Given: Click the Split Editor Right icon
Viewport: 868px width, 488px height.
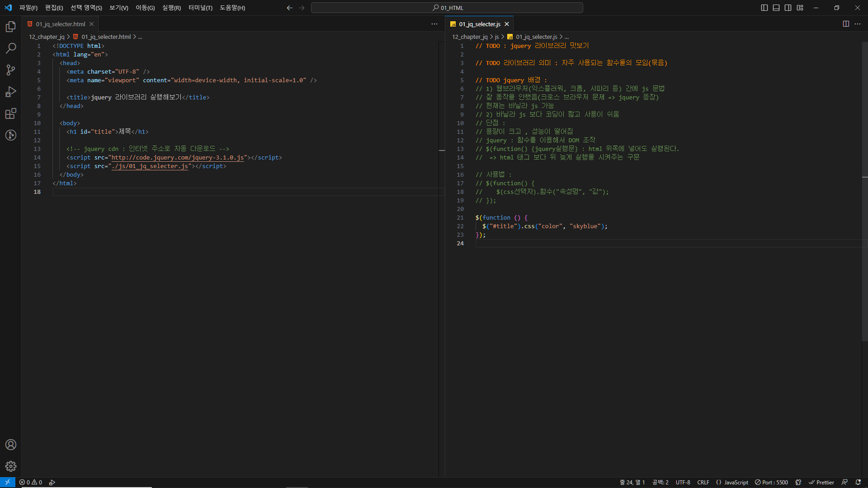Looking at the screenshot, I should click(846, 24).
